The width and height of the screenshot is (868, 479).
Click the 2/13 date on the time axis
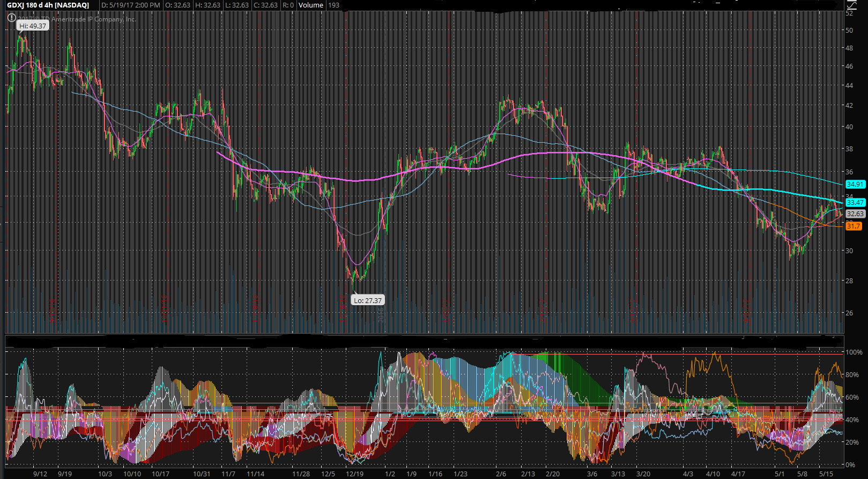pos(528,474)
